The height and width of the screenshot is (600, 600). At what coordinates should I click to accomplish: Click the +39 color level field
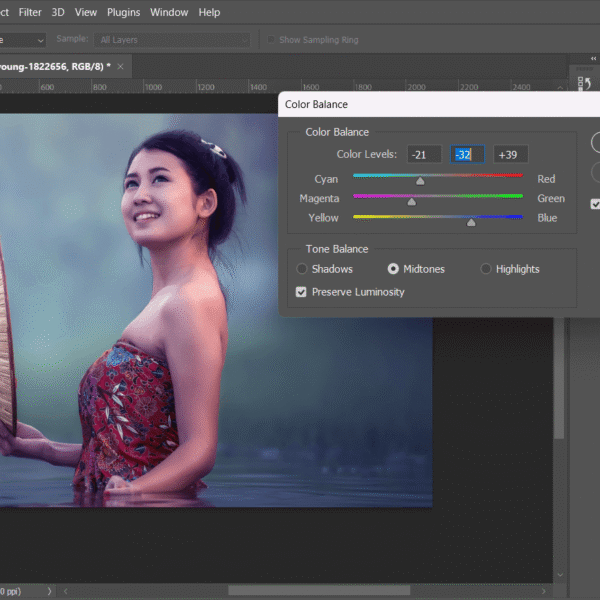[x=511, y=155]
